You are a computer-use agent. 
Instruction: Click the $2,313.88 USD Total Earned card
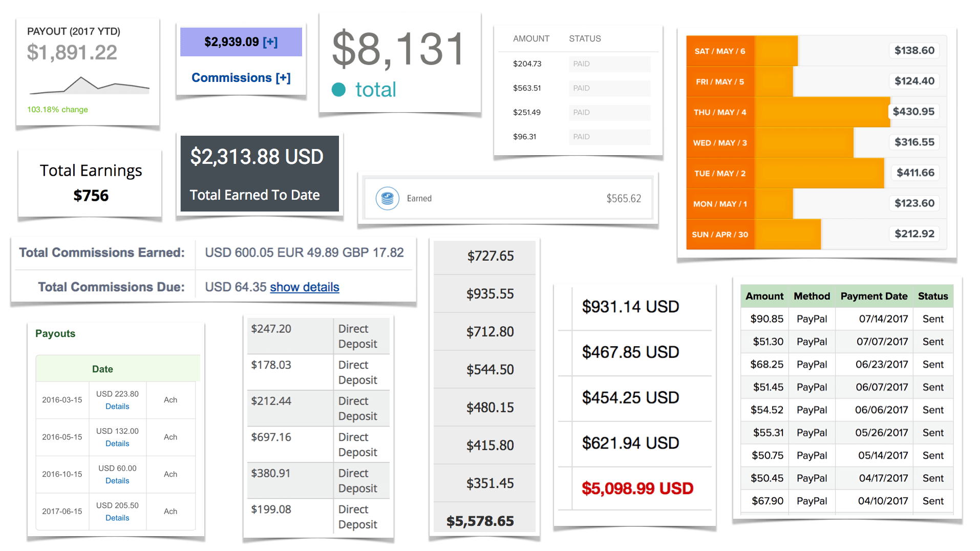pos(259,174)
